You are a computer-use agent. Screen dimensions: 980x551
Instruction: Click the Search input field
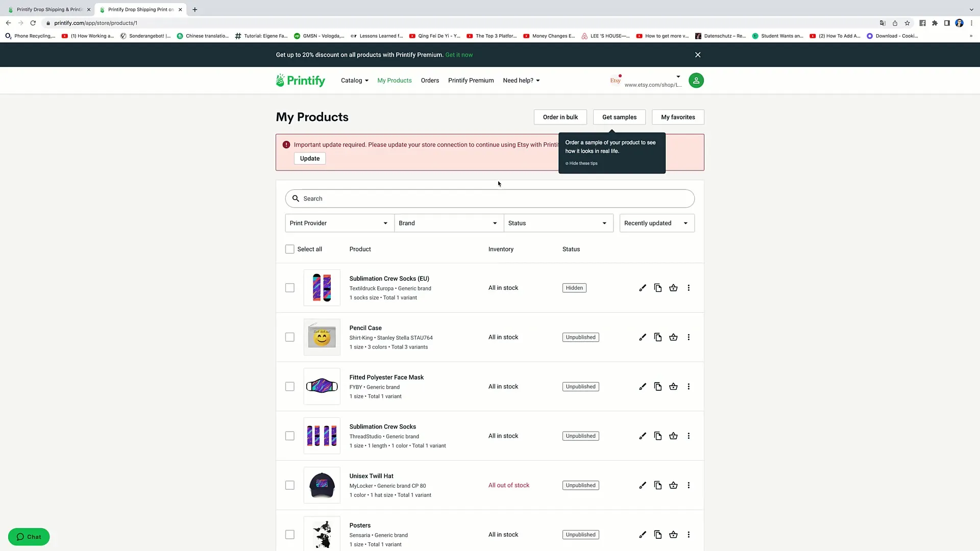coord(490,198)
